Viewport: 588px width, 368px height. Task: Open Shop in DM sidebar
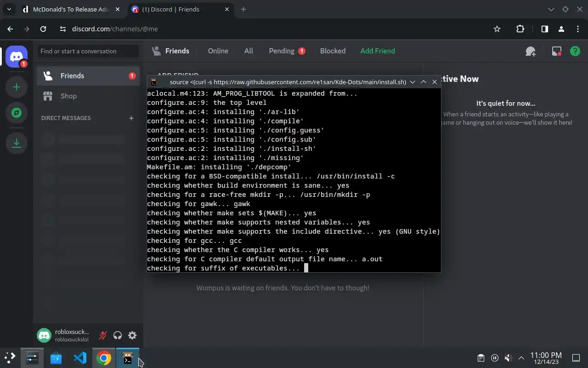pyautogui.click(x=88, y=96)
